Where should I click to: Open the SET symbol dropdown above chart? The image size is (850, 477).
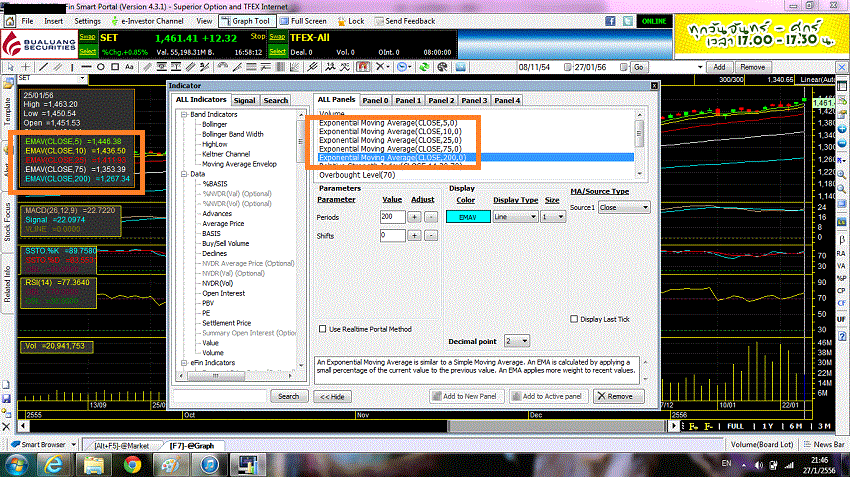[x=82, y=79]
